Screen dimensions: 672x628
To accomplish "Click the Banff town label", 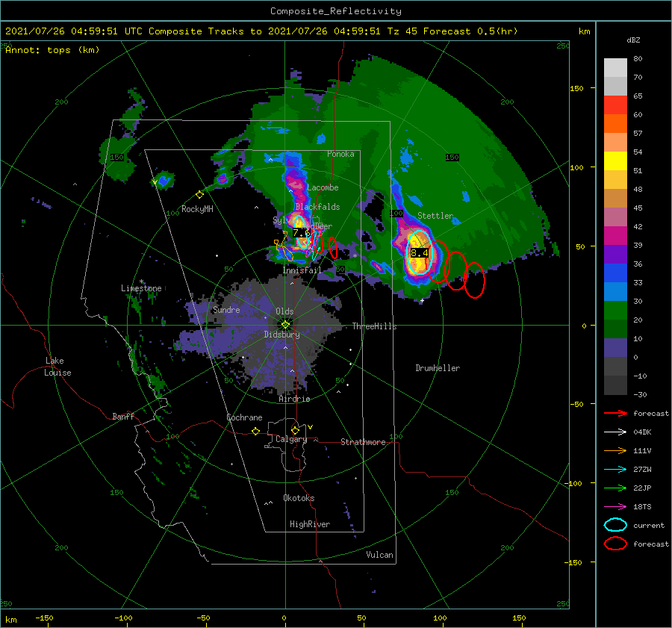I will click(123, 416).
